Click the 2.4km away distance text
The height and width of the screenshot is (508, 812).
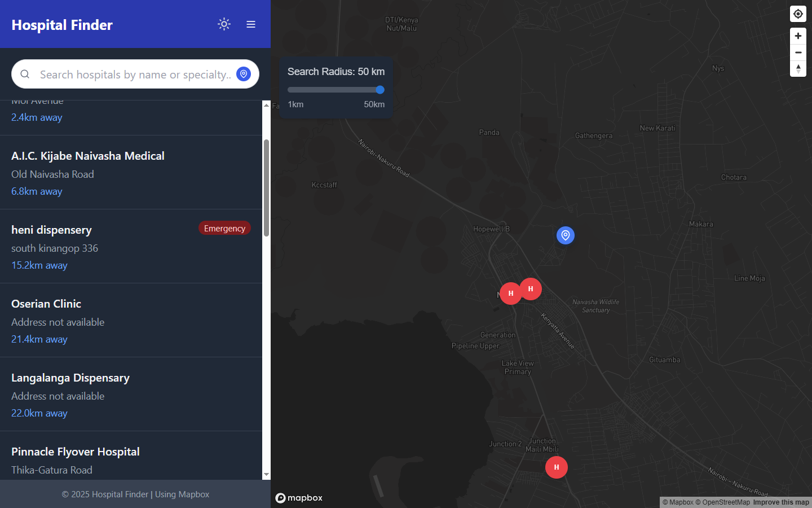(x=37, y=117)
